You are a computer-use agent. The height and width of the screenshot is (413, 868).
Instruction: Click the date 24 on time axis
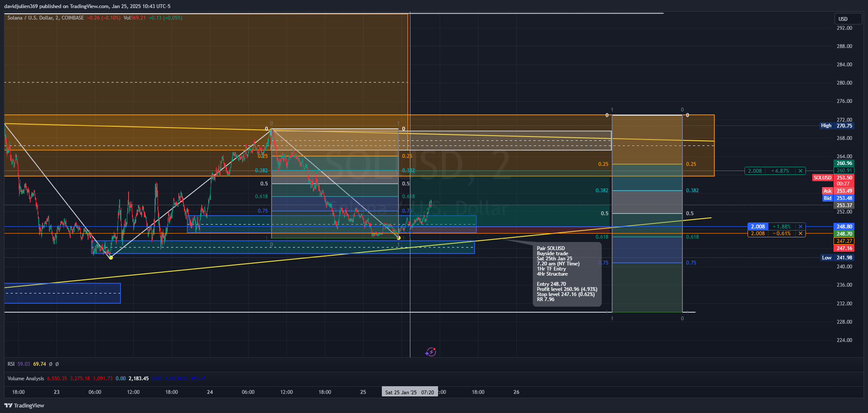(x=210, y=392)
